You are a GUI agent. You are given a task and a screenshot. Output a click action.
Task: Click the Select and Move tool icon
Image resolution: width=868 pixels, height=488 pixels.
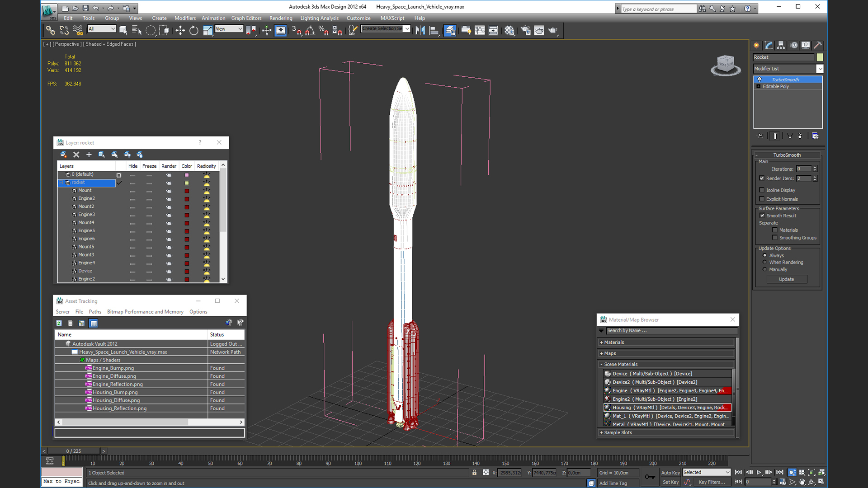click(179, 30)
